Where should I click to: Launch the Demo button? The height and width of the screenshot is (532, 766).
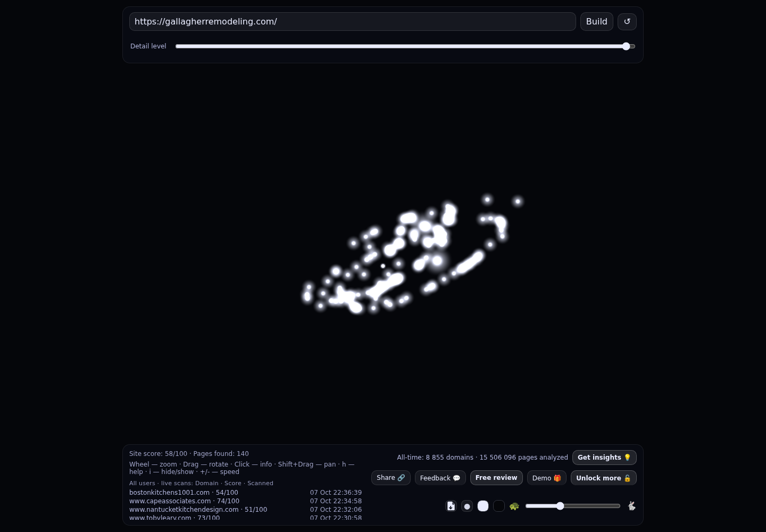pos(547,478)
